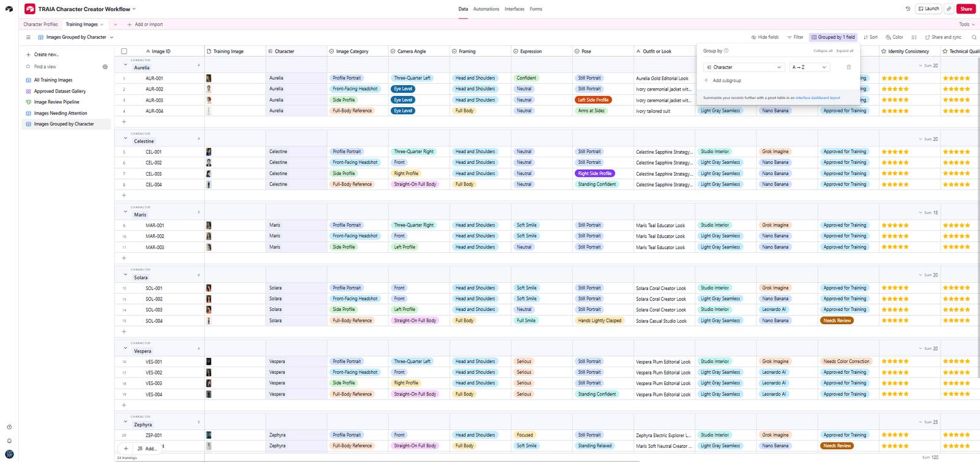
Task: Click Expand all in Group by panel
Action: [x=845, y=51]
